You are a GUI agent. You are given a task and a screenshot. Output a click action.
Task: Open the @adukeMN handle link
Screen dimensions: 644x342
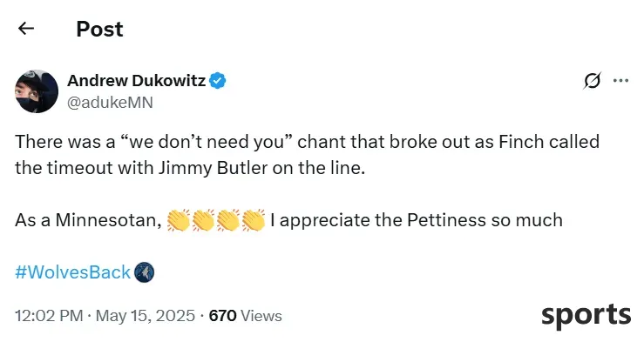coord(110,103)
